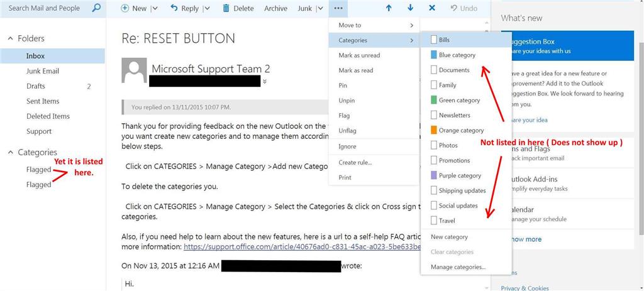Check the Travel category
This screenshot has width=644, height=291.
(x=434, y=221)
